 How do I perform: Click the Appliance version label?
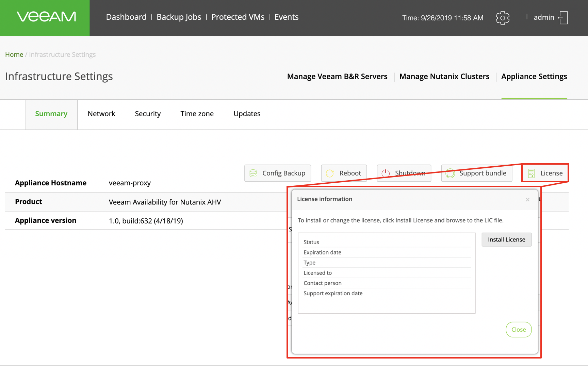pos(45,220)
